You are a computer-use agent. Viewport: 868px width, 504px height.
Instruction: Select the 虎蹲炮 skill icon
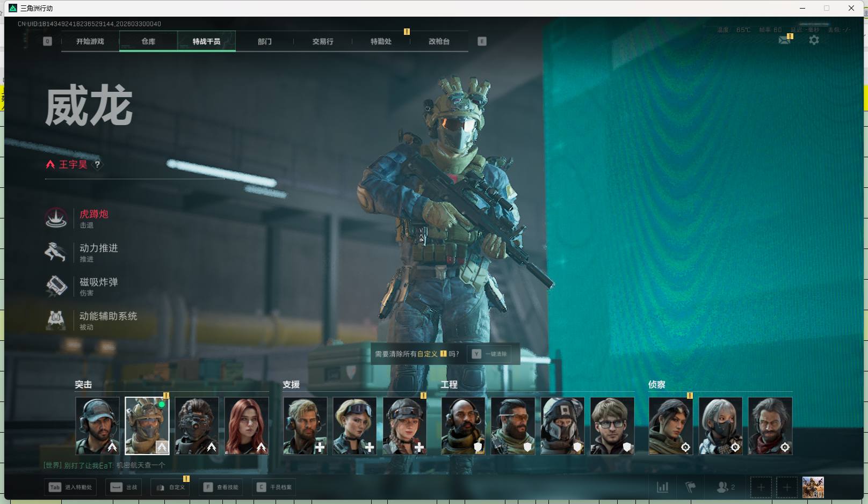click(x=56, y=218)
